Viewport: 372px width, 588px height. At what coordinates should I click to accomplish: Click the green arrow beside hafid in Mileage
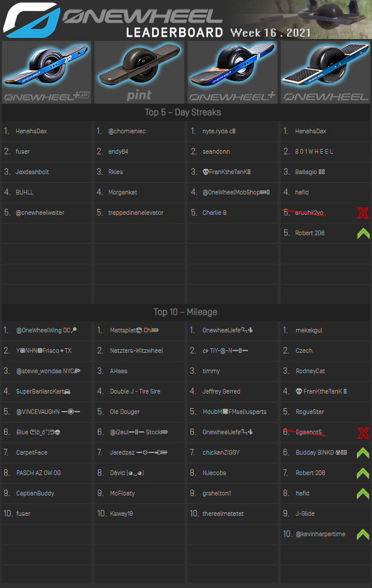click(363, 494)
